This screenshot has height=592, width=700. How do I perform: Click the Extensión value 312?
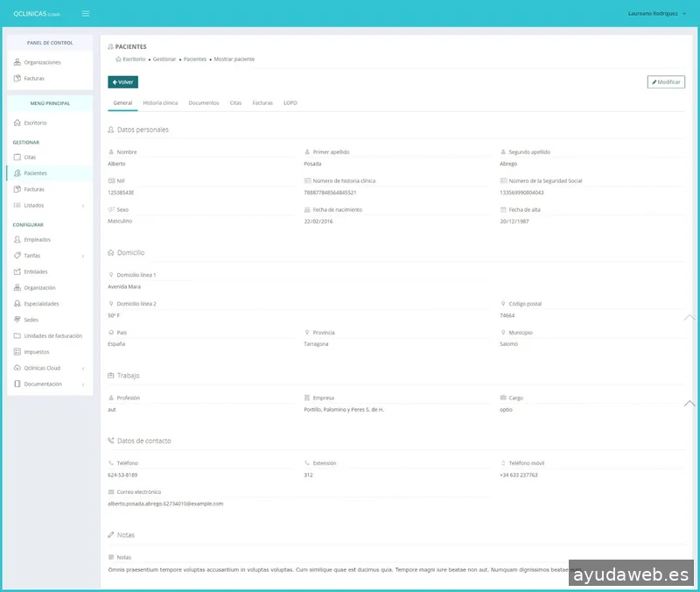tap(309, 476)
